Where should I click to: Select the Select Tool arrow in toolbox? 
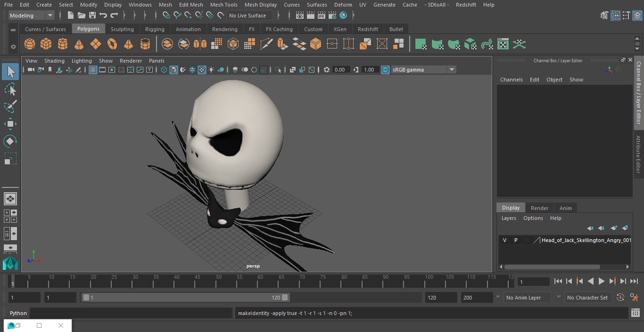coord(10,72)
